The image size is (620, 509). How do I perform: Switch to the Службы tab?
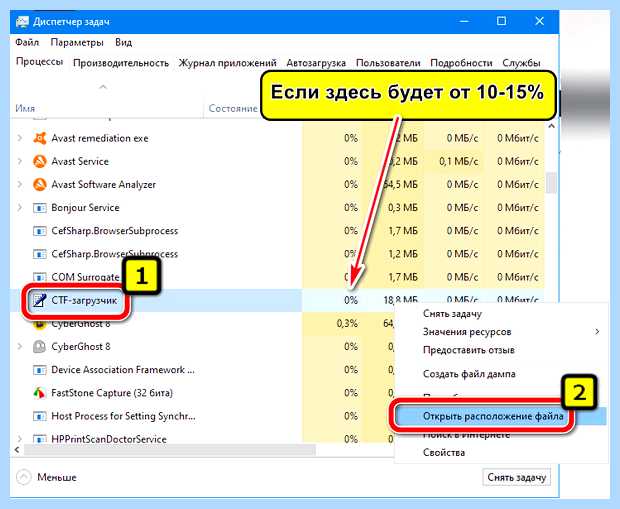coord(521,63)
